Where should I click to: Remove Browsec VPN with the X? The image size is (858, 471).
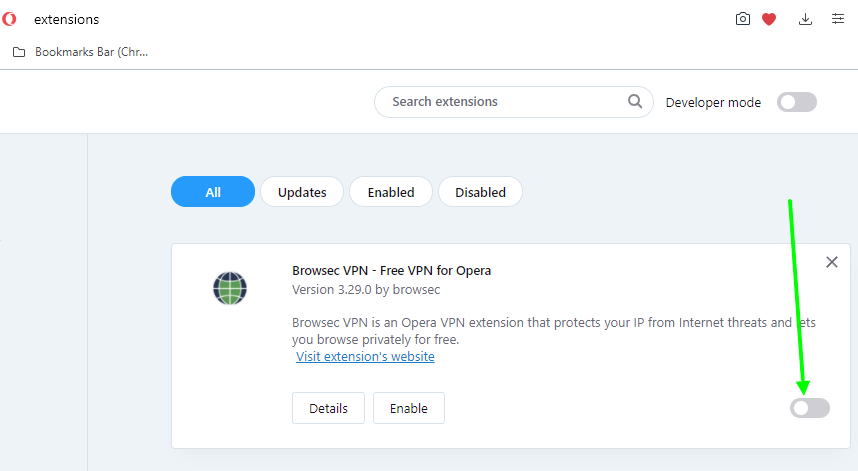pyautogui.click(x=832, y=262)
